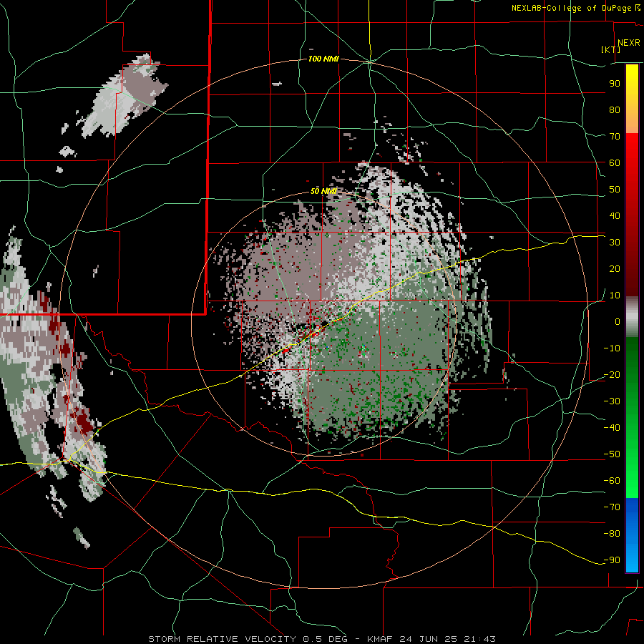
Task: Click the positive 90 scale label
Action: [x=615, y=84]
